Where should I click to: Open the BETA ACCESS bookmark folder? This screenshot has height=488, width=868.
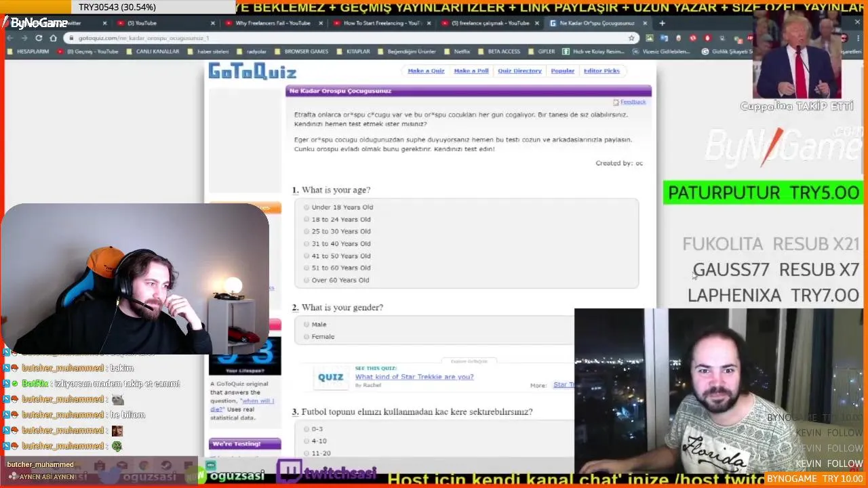[x=499, y=52]
